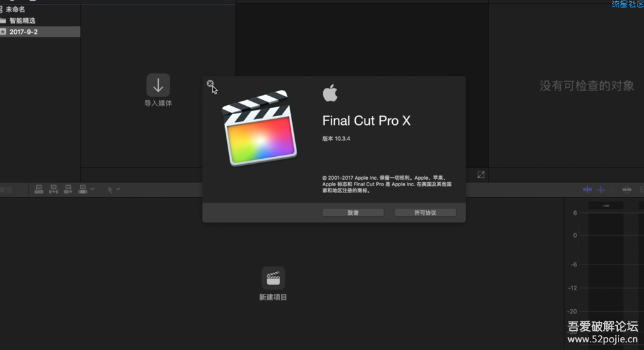Toggle audio skimming waveform icon
The width and height of the screenshot is (644, 350).
[x=601, y=189]
